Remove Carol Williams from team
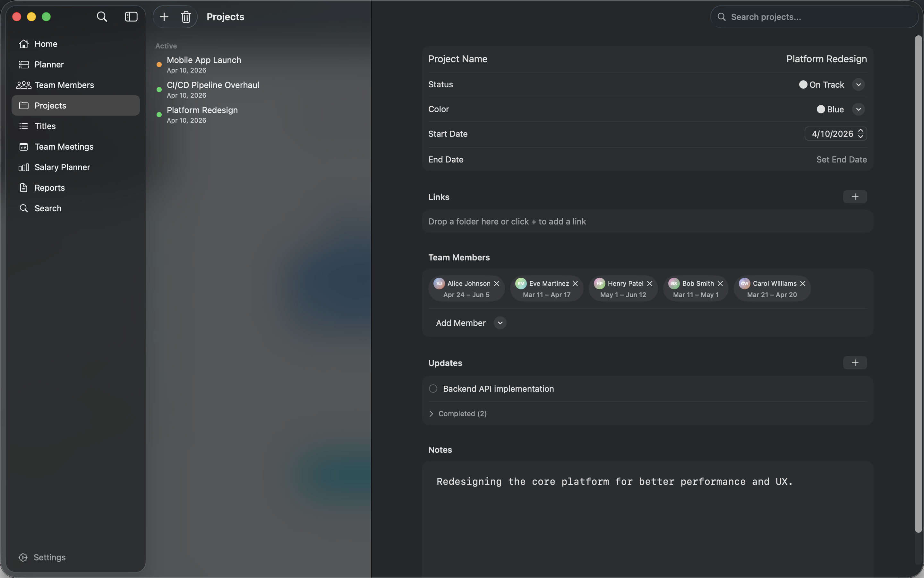This screenshot has width=924, height=578. click(x=803, y=284)
